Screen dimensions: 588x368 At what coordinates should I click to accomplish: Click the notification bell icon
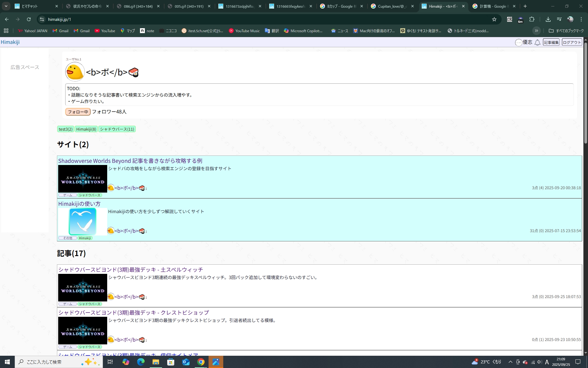[537, 43]
